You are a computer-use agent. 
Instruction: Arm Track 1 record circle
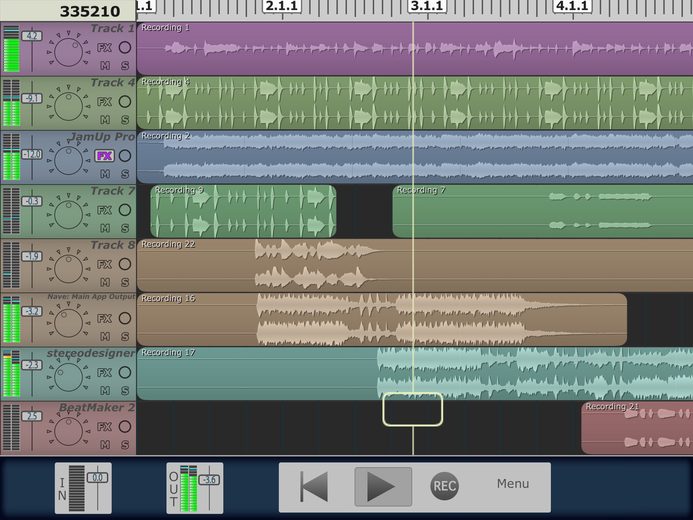(x=125, y=47)
